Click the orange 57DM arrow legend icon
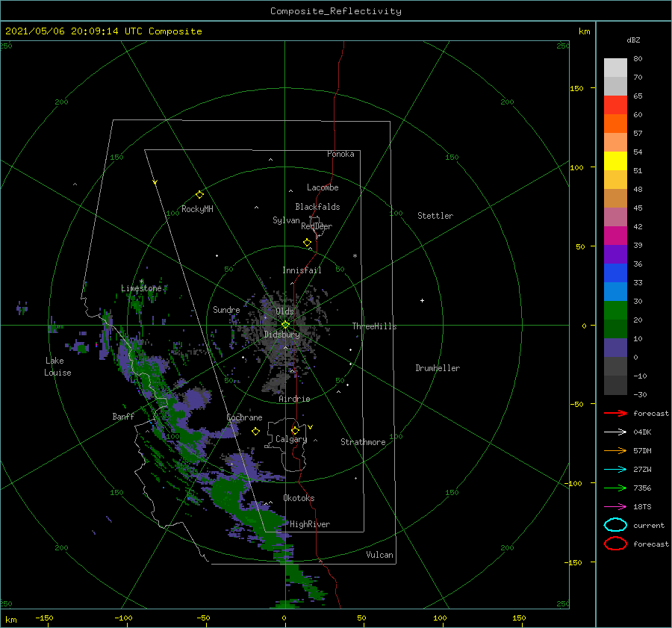This screenshot has width=672, height=628. [x=615, y=450]
